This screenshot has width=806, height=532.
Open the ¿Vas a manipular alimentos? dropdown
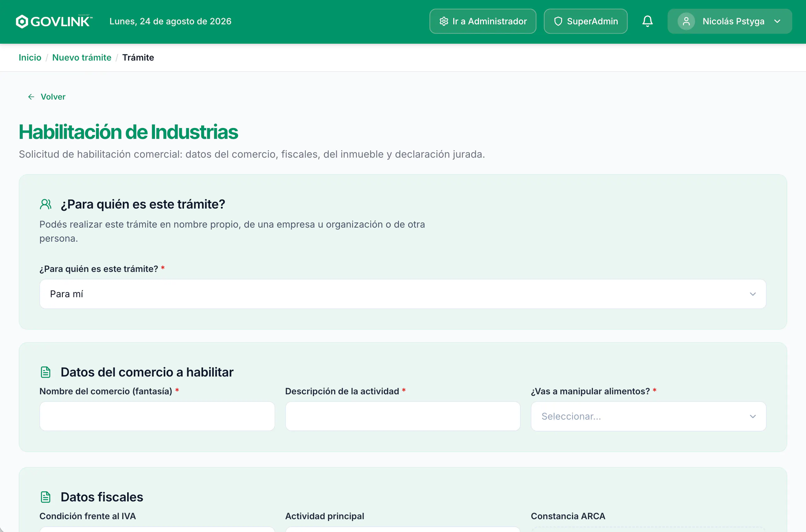click(648, 416)
